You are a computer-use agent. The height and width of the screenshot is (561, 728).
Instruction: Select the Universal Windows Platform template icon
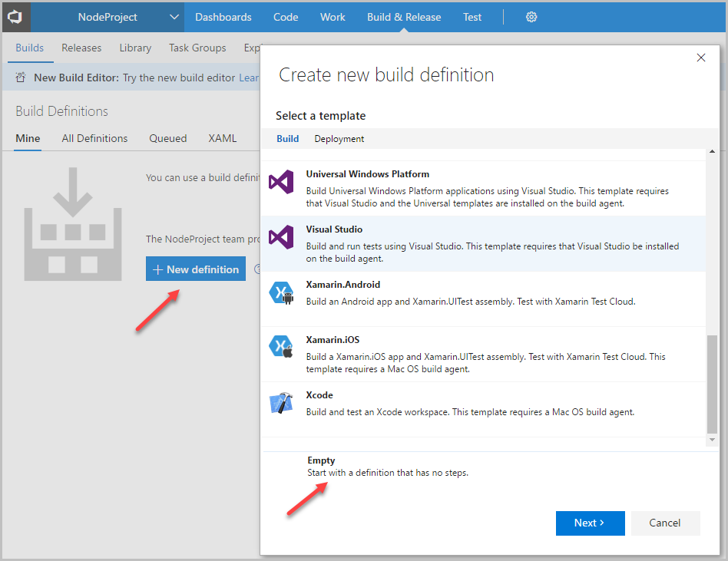point(281,183)
